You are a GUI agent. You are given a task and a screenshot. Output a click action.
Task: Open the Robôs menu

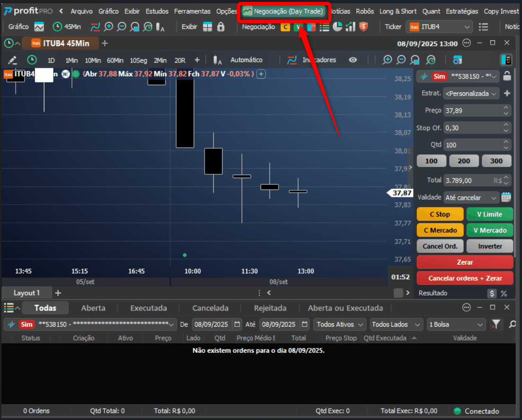coord(365,11)
